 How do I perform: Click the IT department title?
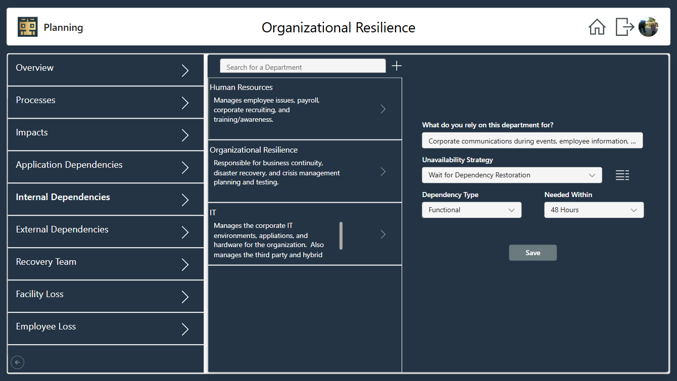[x=213, y=213]
